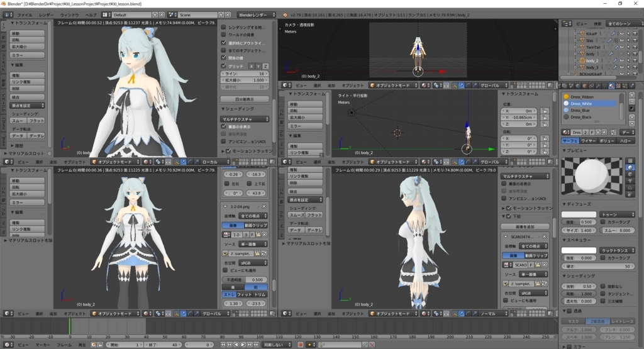The height and width of the screenshot is (349, 644).
Task: Click the play animation button in timeline
Action: click(x=243, y=345)
